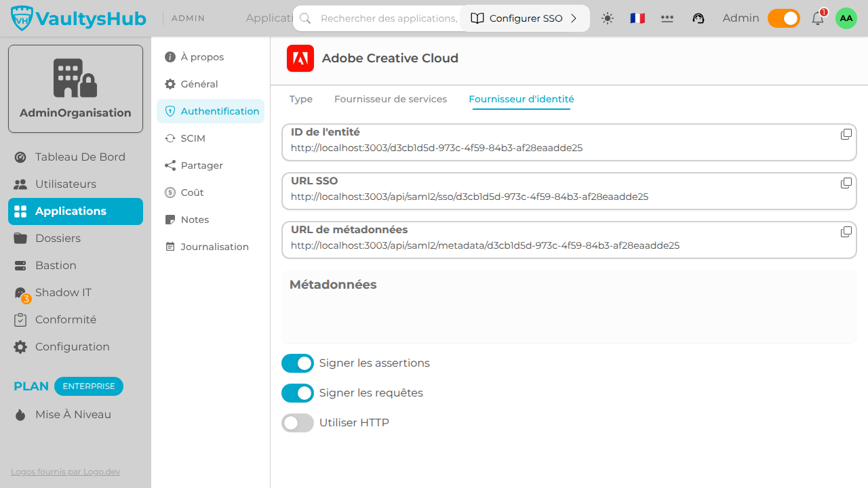Click the Bastion server icon
The image size is (868, 488).
[20, 266]
